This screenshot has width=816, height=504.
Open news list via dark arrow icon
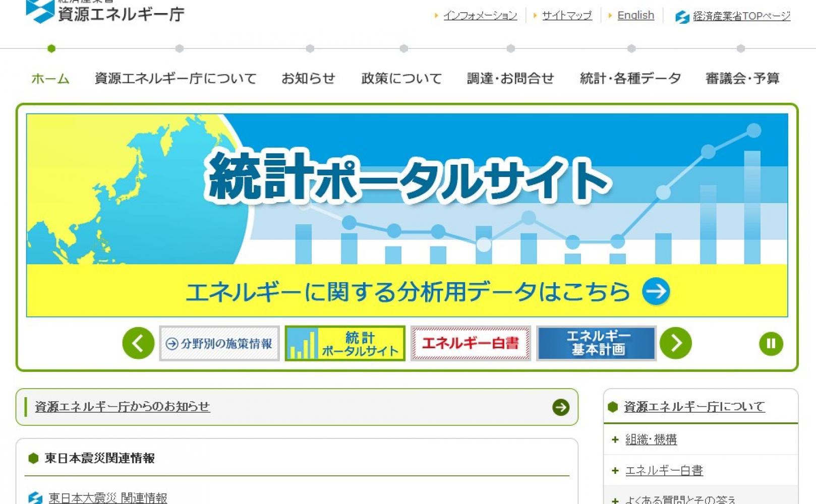coord(560,407)
